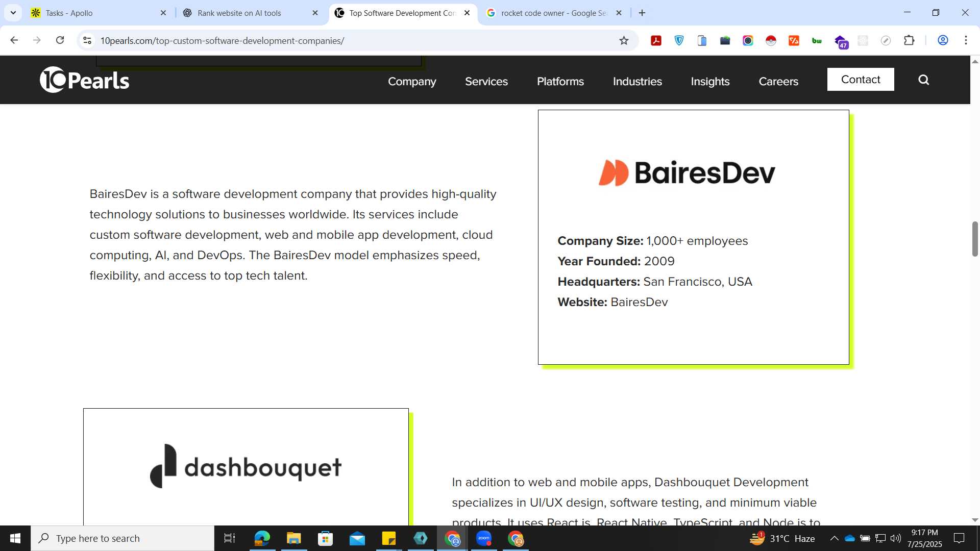Open the OneDrive tray icon
The image size is (980, 551).
(x=850, y=538)
